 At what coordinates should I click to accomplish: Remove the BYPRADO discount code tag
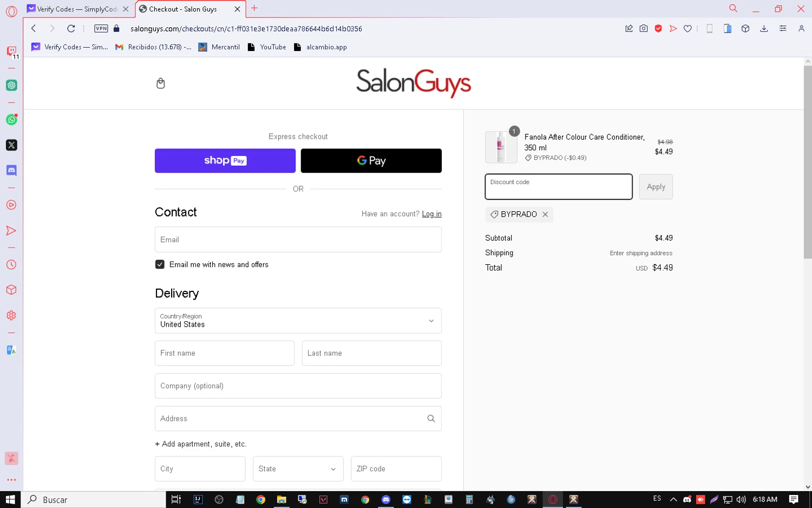(x=545, y=214)
